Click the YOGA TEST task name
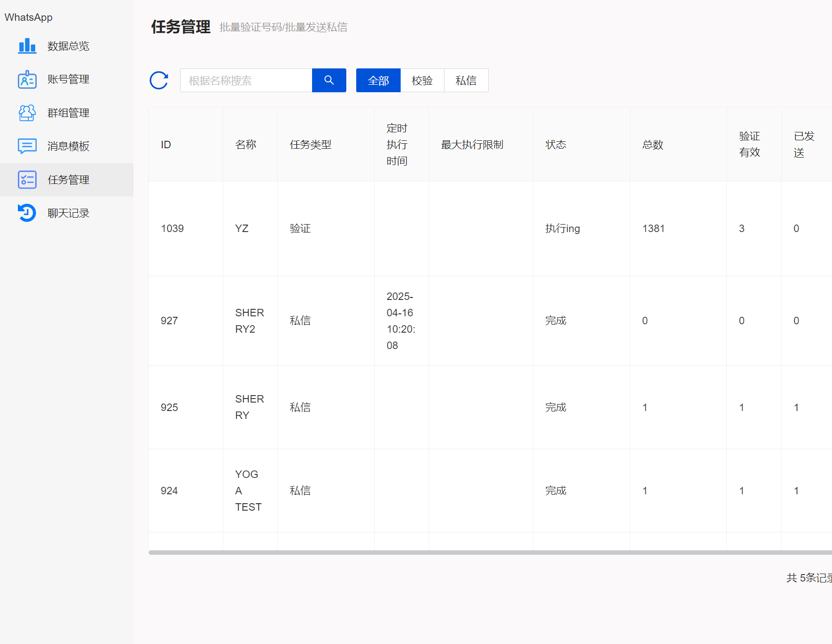This screenshot has height=644, width=832. point(248,490)
